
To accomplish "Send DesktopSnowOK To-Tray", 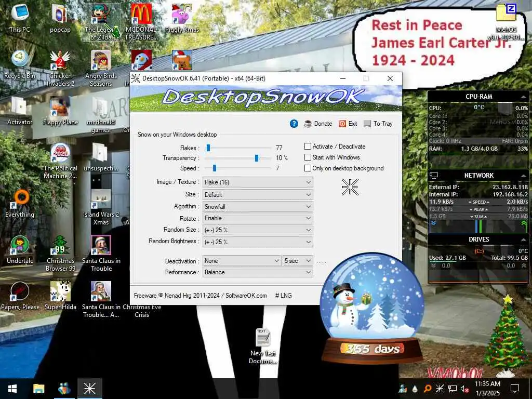I will click(x=378, y=124).
